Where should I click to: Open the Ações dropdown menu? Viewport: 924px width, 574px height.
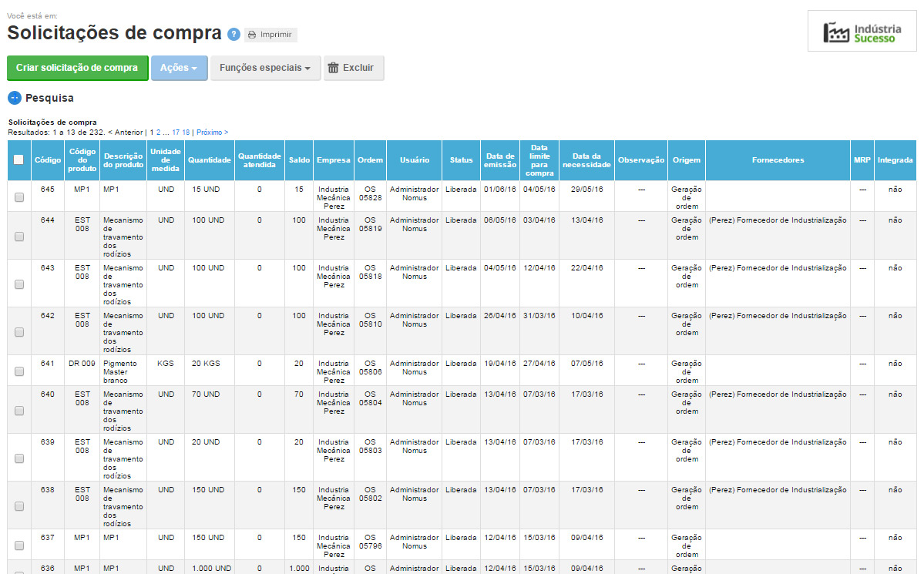[179, 68]
